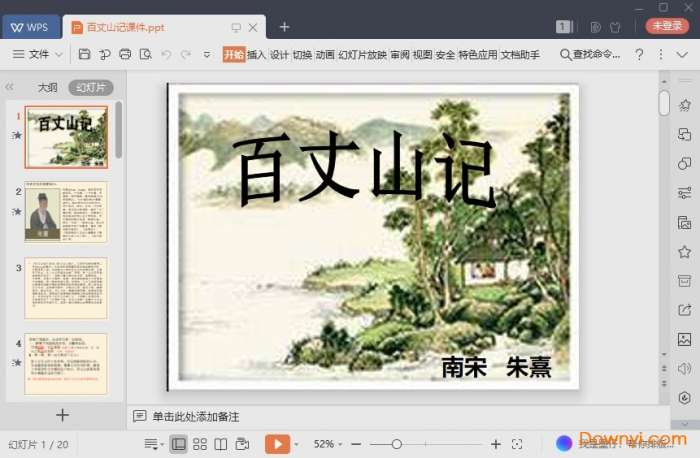
Task: Select the 动画 ribbon tab
Action: click(325, 54)
